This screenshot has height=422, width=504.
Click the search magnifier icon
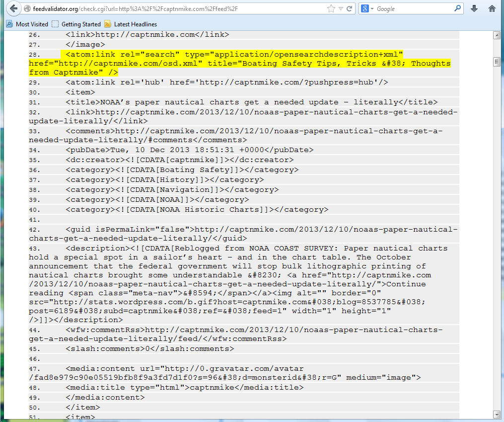point(457,8)
